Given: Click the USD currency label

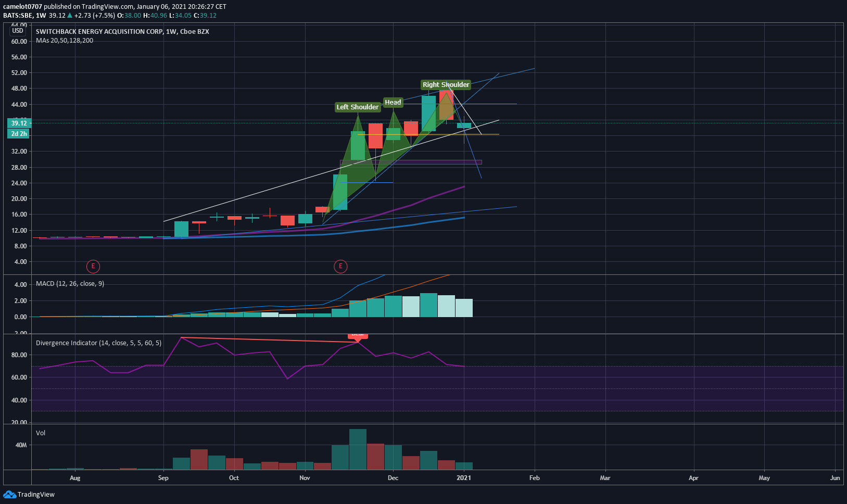Looking at the screenshot, I should 18,31.
